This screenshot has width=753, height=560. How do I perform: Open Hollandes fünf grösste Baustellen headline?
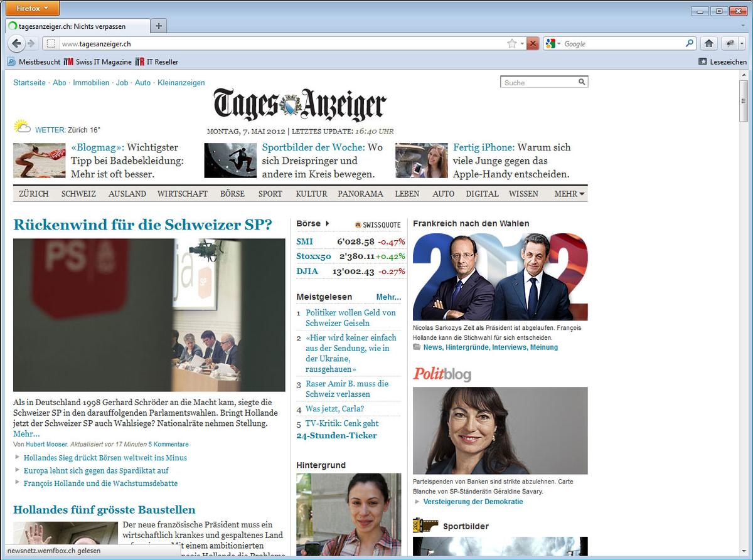pyautogui.click(x=104, y=510)
